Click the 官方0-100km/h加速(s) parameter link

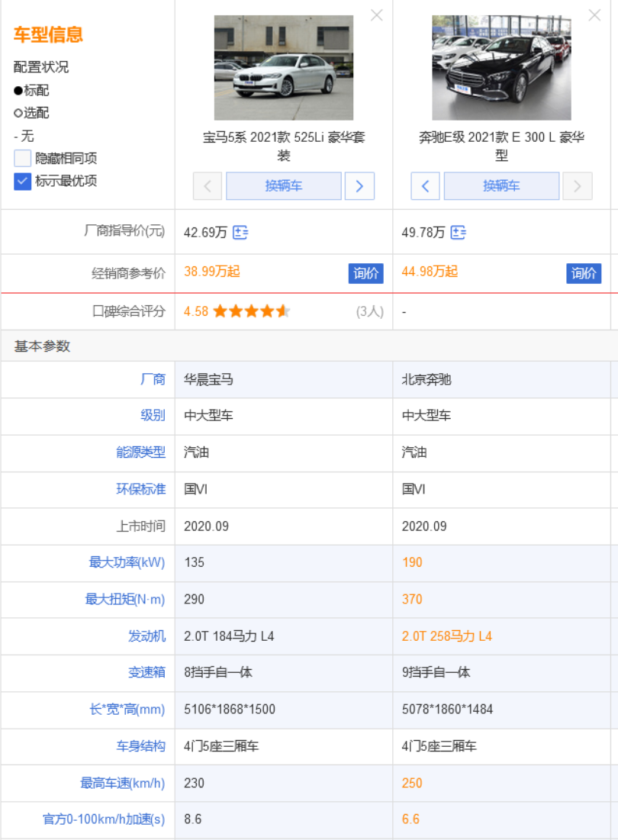[104, 819]
